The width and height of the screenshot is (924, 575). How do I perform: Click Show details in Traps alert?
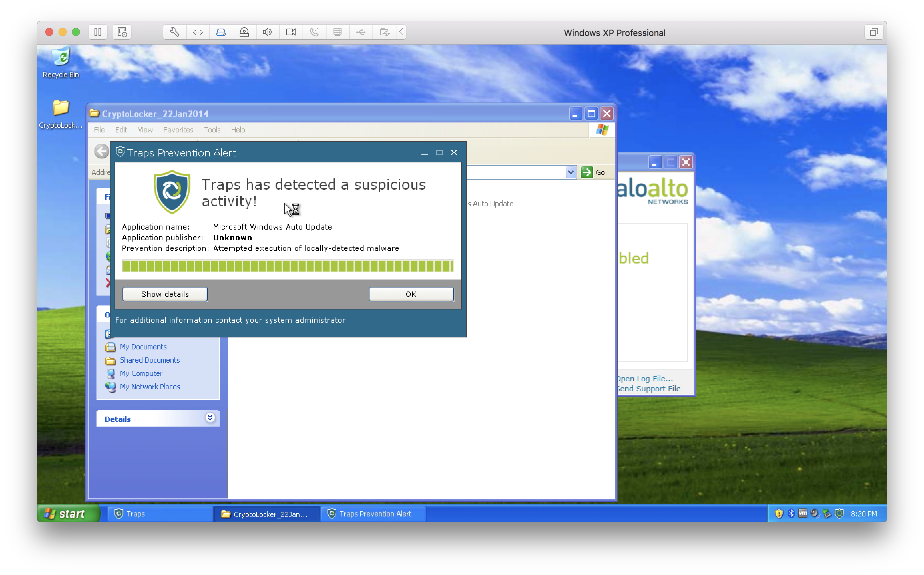[x=165, y=294]
